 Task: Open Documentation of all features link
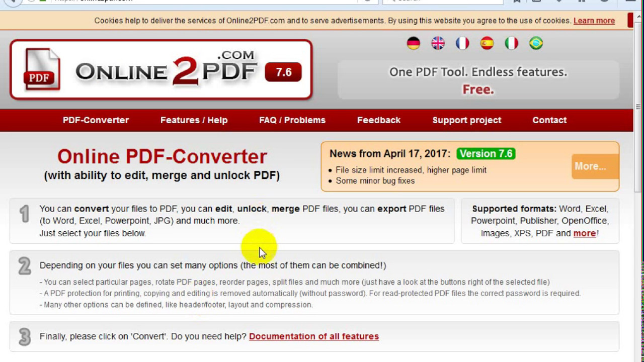tap(314, 336)
